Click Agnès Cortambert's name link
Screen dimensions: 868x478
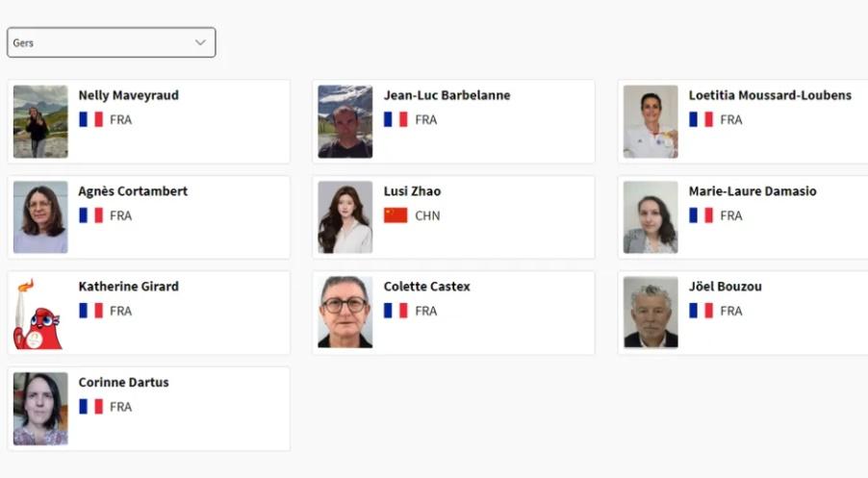point(133,191)
